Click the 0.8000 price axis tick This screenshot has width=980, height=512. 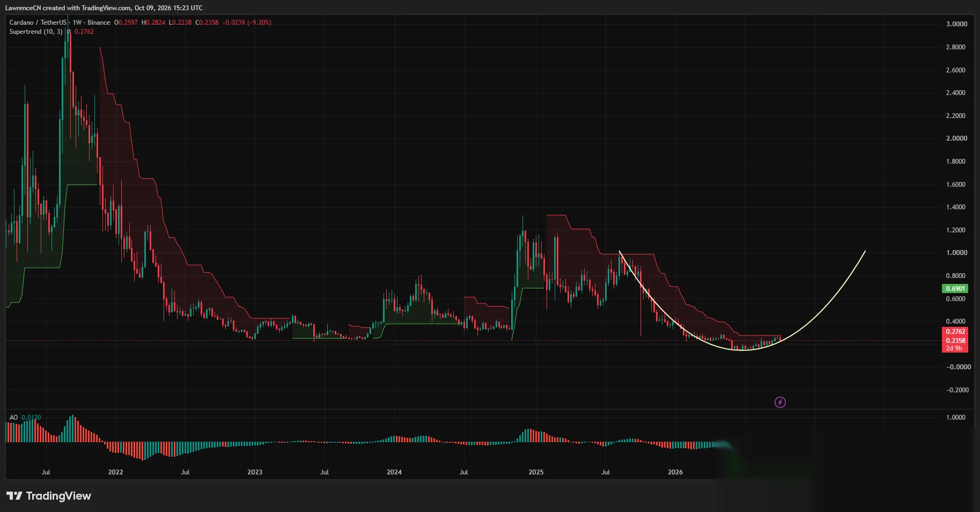[956, 276]
